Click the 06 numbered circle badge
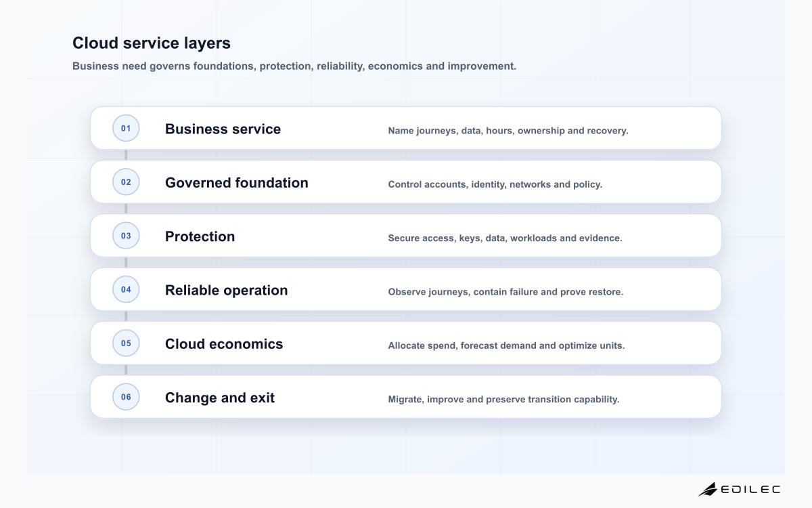The image size is (812, 508). pos(126,397)
